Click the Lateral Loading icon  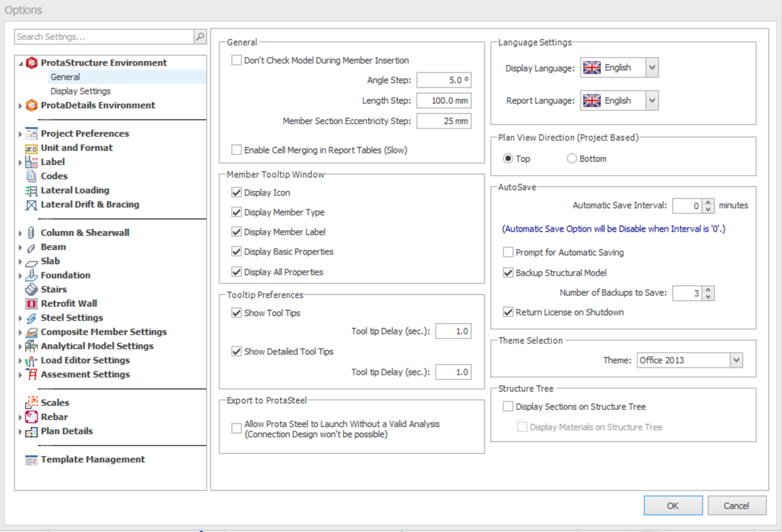coord(31,190)
